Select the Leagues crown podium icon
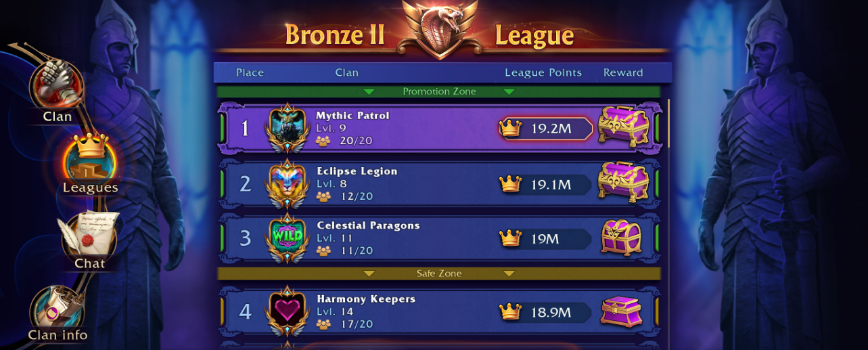 (x=90, y=159)
